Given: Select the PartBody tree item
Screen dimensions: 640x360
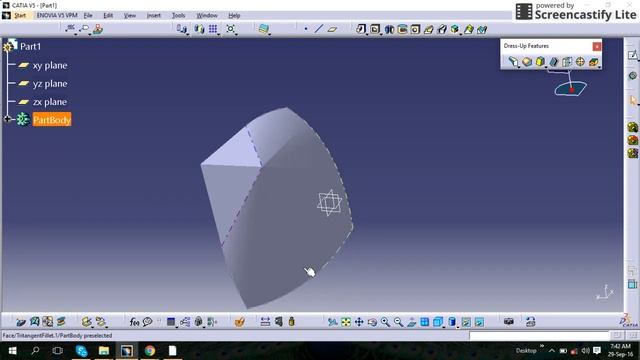Looking at the screenshot, I should (x=52, y=120).
